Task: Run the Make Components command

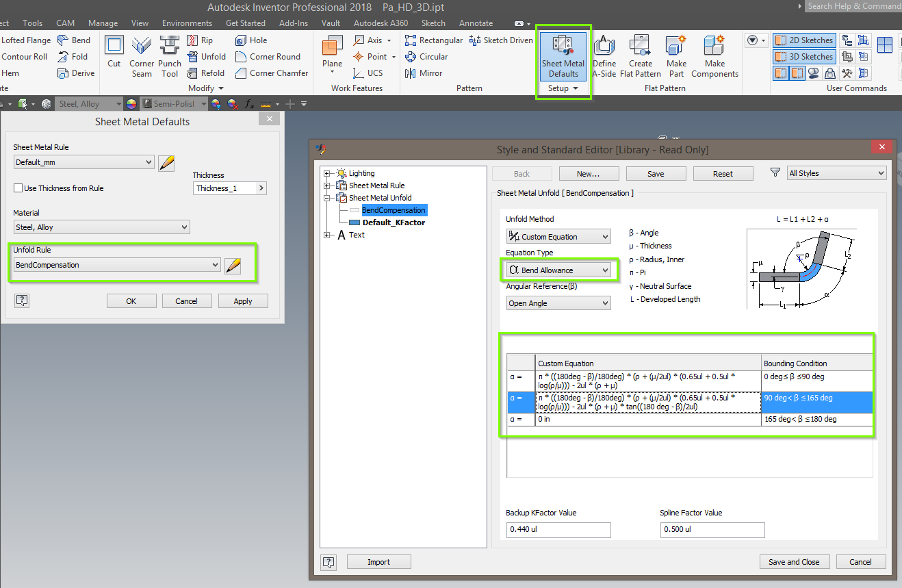Action: point(714,56)
